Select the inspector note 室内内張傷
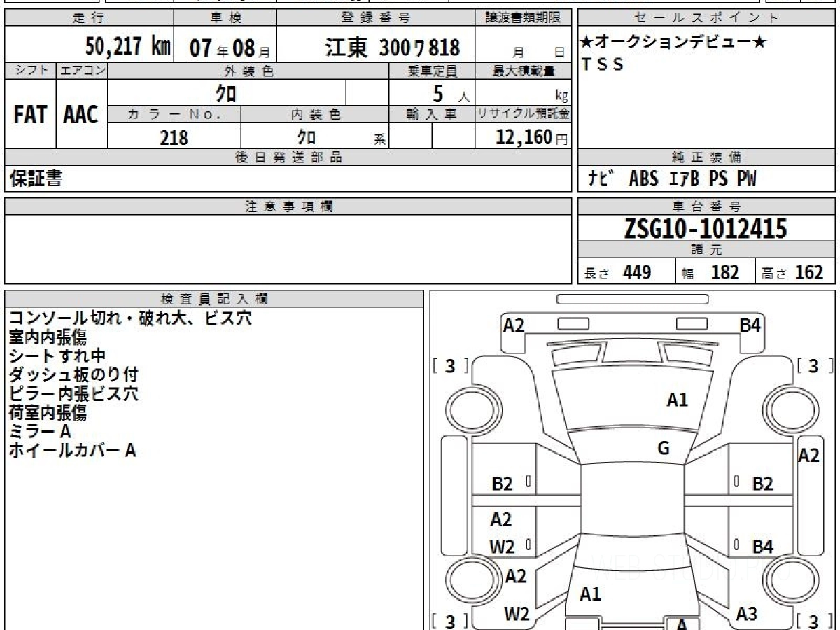840x630 pixels. coord(48,337)
